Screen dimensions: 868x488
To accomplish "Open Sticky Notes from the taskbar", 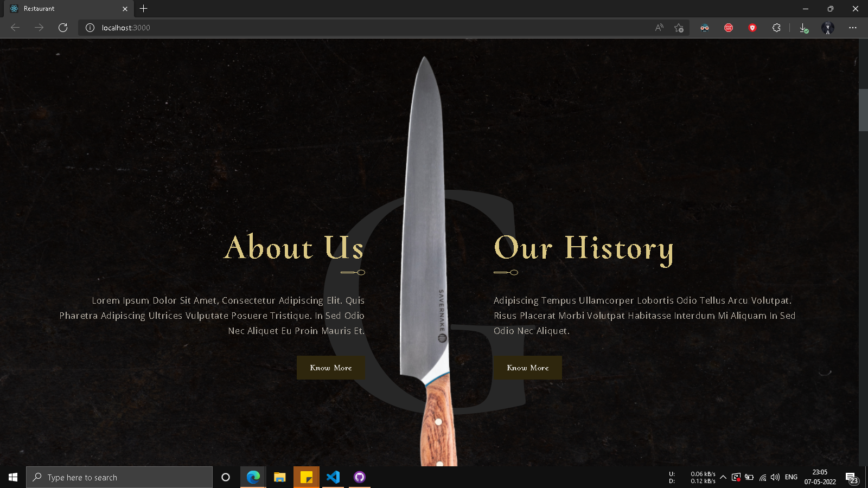I will pos(307,477).
